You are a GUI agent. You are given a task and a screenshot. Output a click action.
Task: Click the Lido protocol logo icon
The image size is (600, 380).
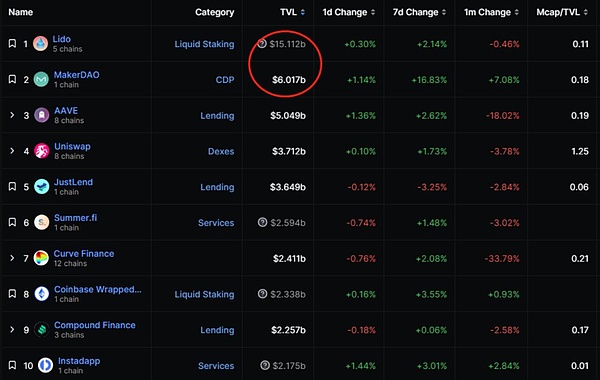click(x=40, y=44)
